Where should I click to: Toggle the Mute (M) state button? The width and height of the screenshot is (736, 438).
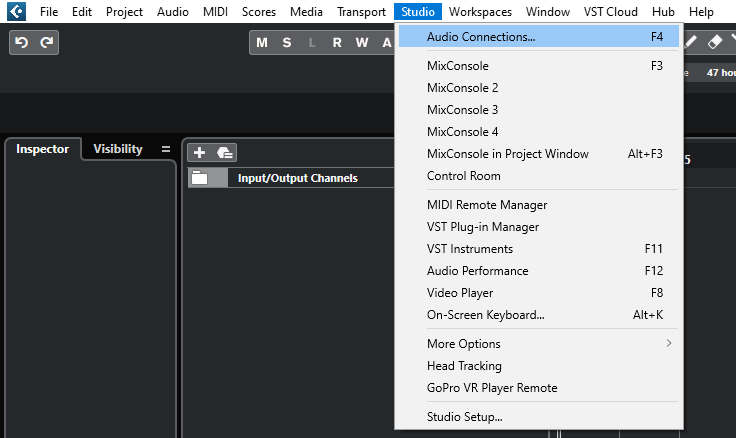click(262, 43)
